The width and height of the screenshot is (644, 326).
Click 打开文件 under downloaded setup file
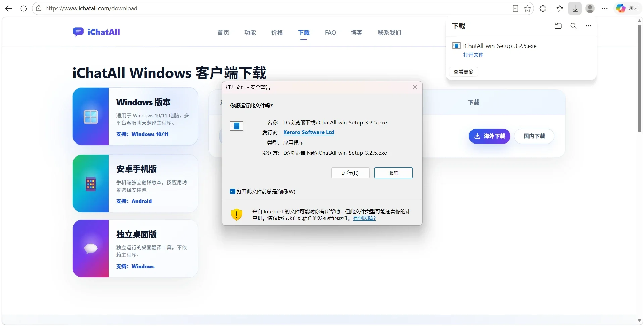(x=473, y=55)
